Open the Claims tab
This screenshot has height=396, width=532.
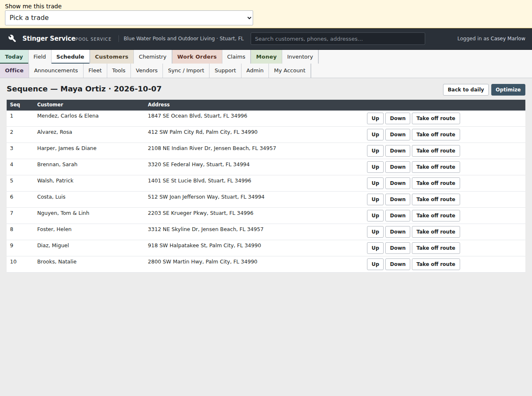[236, 57]
